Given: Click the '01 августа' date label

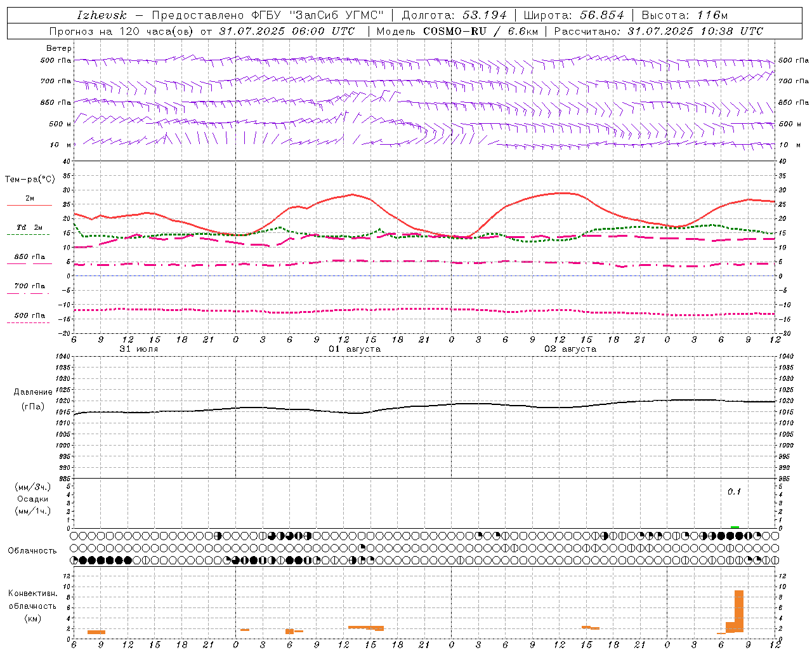Looking at the screenshot, I should pos(355,349).
